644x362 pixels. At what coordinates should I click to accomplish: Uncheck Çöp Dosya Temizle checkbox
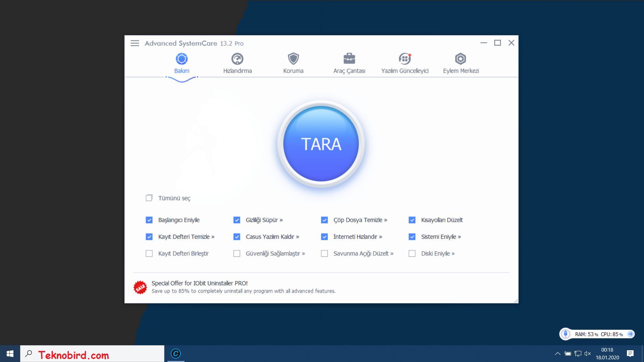click(324, 220)
